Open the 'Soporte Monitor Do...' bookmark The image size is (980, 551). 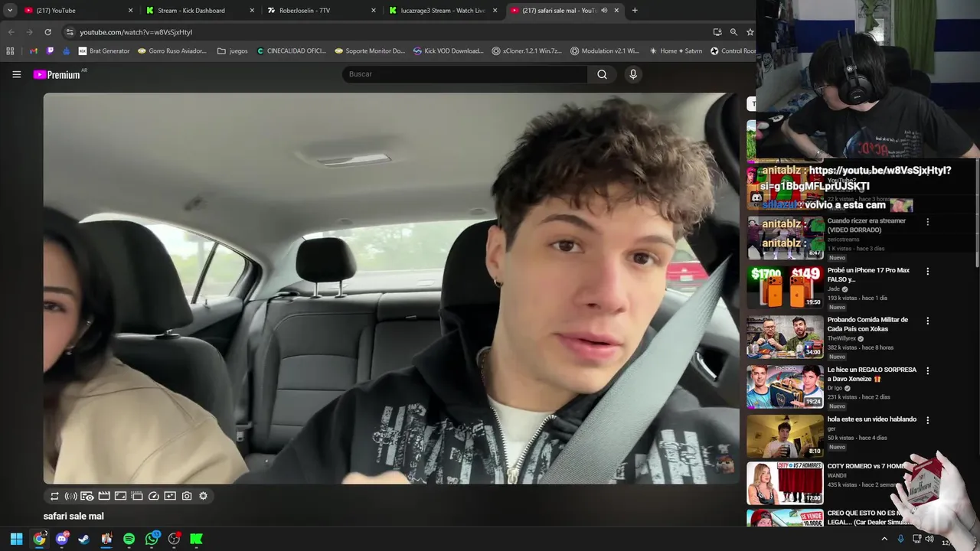pos(370,51)
